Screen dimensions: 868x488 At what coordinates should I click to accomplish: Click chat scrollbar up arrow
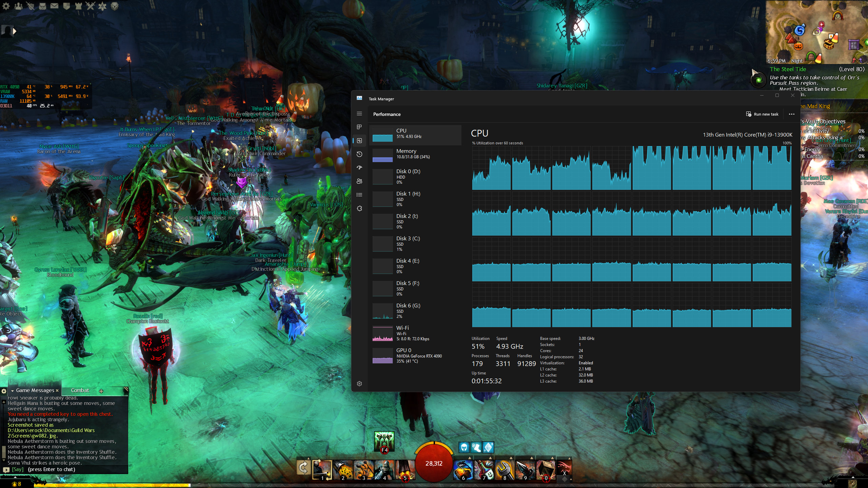tap(4, 402)
